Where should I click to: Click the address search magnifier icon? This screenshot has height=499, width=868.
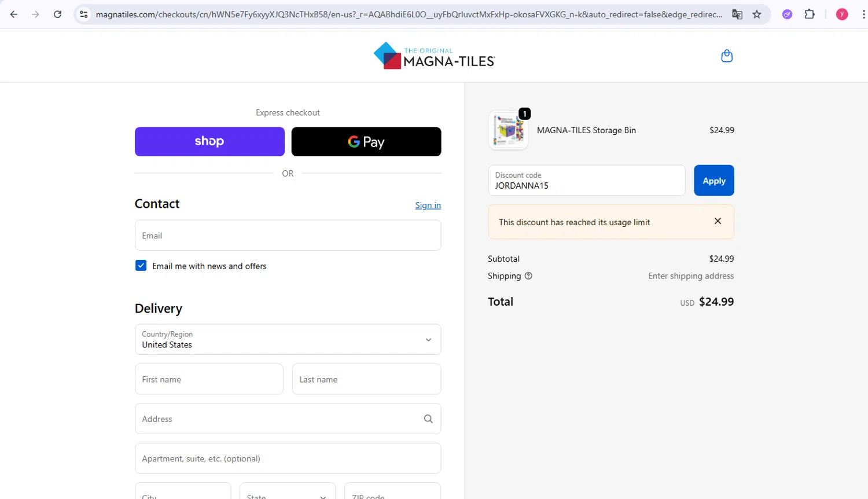click(x=428, y=419)
